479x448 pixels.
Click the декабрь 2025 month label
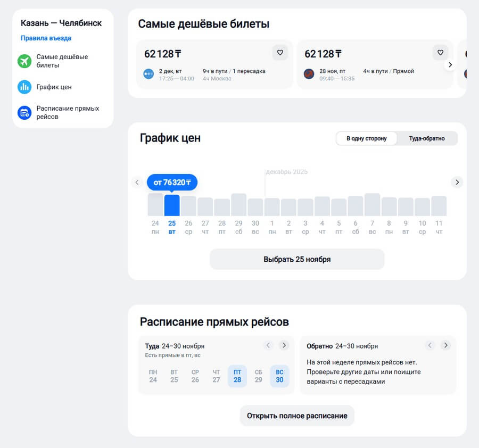(x=286, y=172)
